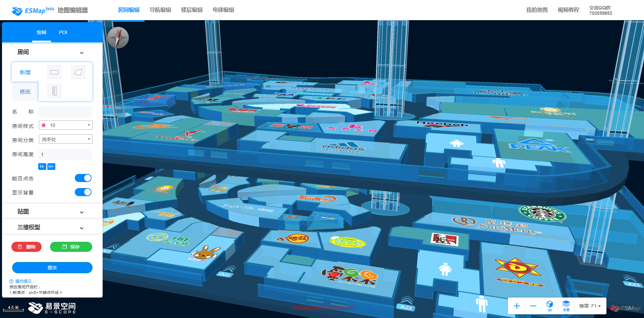Image resolution: width=644 pixels, height=318 pixels.
Task: Open the 房间分类 dropdown
Action: click(66, 139)
